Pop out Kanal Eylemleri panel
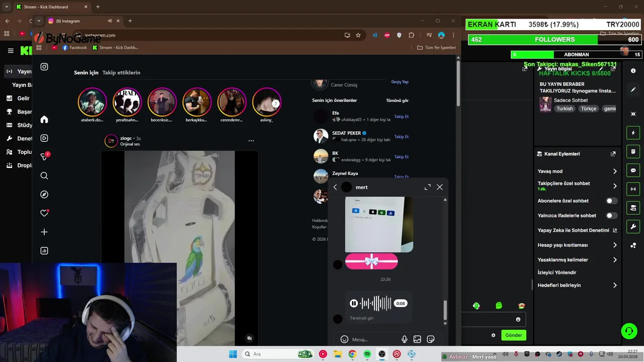644x362 pixels. pyautogui.click(x=613, y=154)
